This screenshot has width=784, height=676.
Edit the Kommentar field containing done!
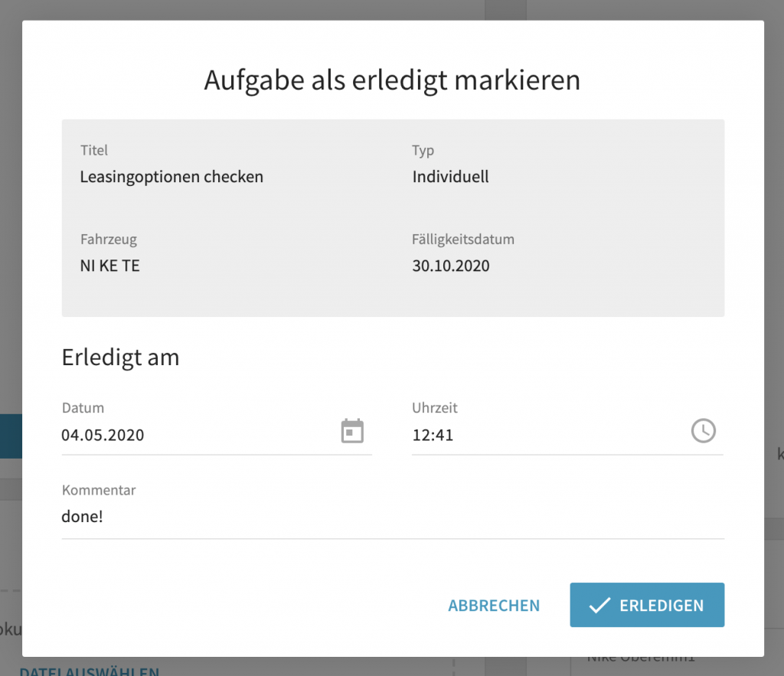tap(393, 517)
